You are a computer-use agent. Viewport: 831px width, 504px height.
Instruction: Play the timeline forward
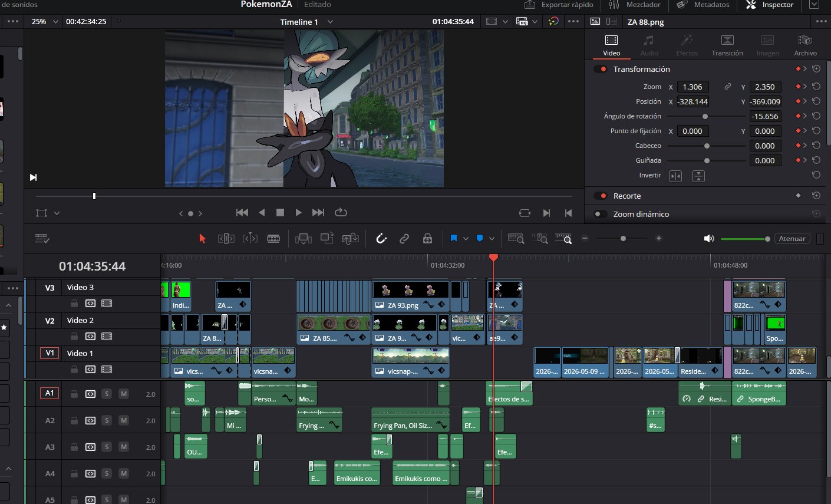click(x=299, y=212)
